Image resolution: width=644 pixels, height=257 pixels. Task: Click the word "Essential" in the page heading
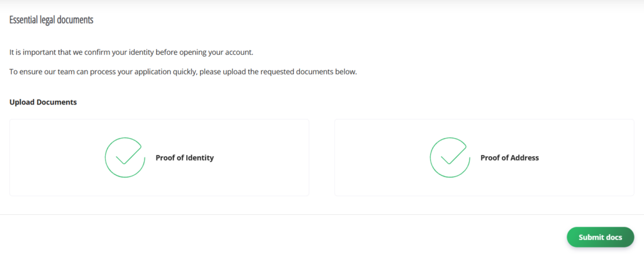[24, 20]
